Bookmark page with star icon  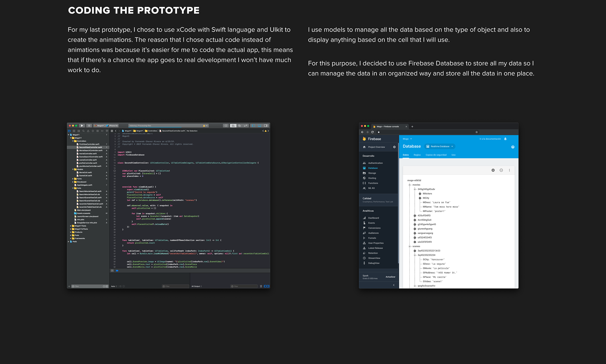(x=477, y=132)
